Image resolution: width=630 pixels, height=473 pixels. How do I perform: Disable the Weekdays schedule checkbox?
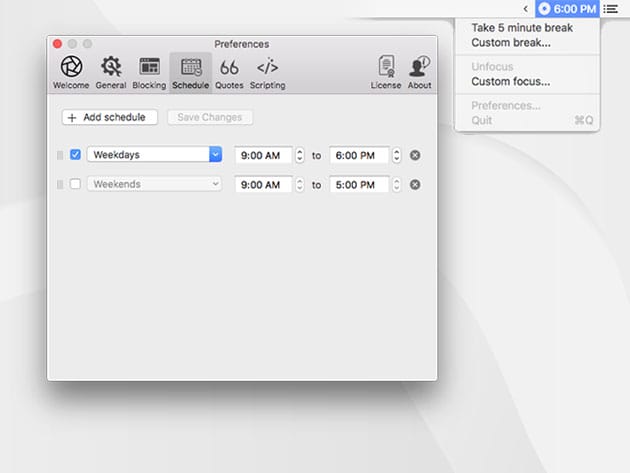tap(75, 155)
